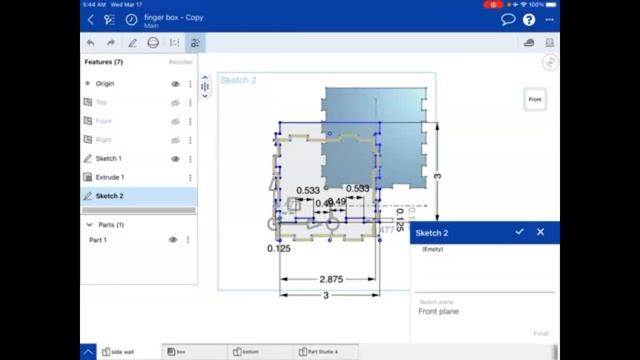
Task: Open Origin row three-dot menu
Action: (190, 84)
